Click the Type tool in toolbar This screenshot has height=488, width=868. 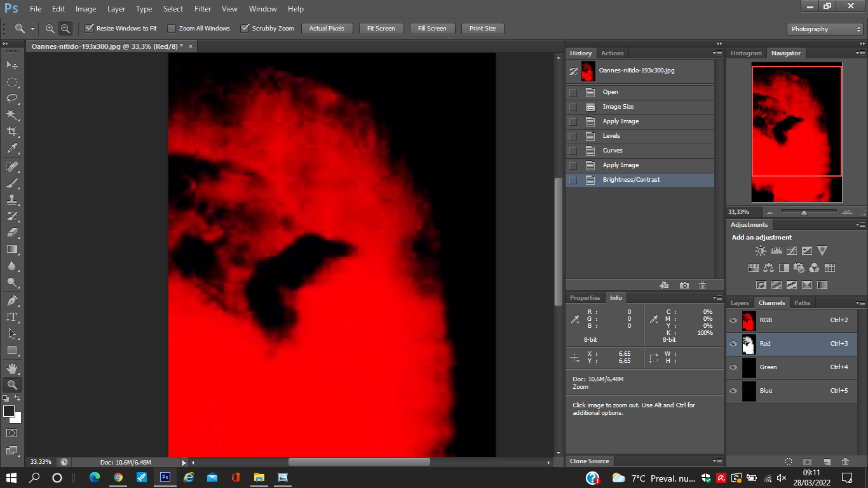click(x=12, y=316)
